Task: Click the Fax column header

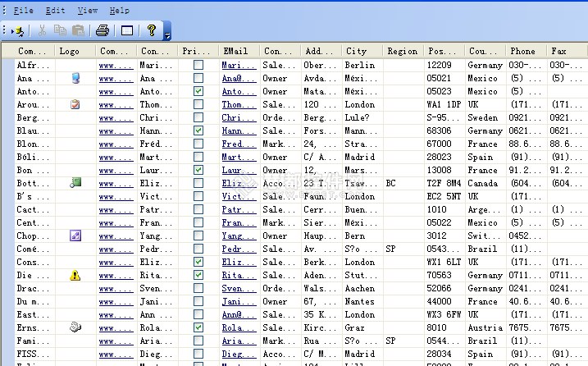Action: [x=567, y=51]
